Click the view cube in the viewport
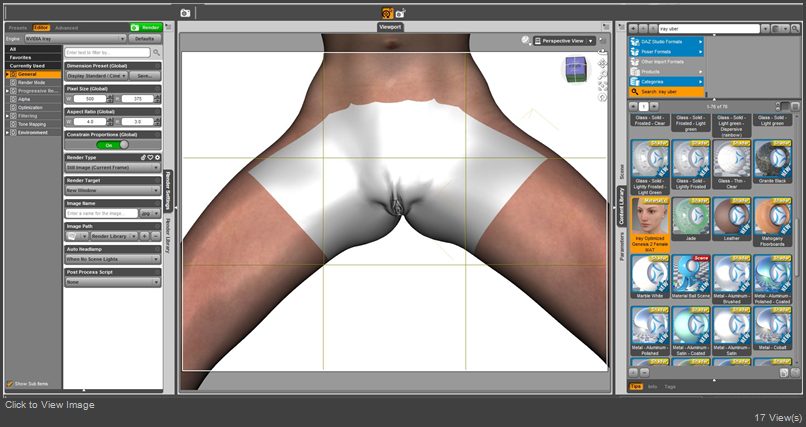806x427 pixels. click(575, 69)
